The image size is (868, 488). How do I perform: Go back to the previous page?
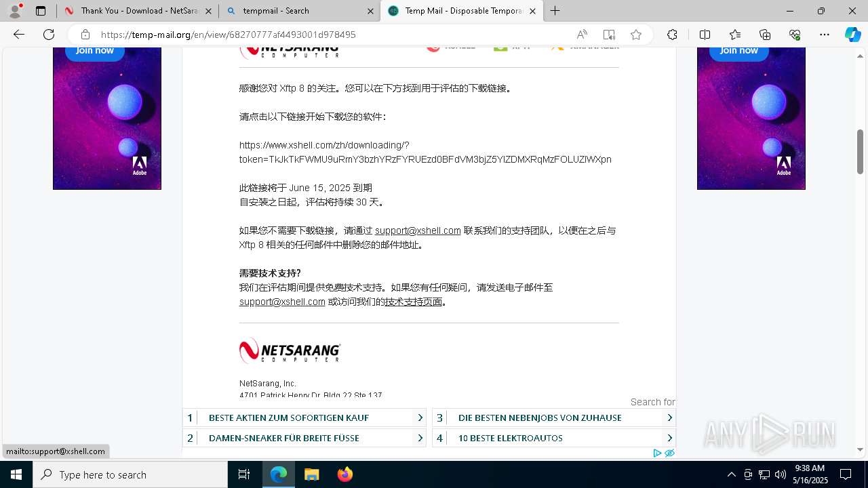[19, 35]
